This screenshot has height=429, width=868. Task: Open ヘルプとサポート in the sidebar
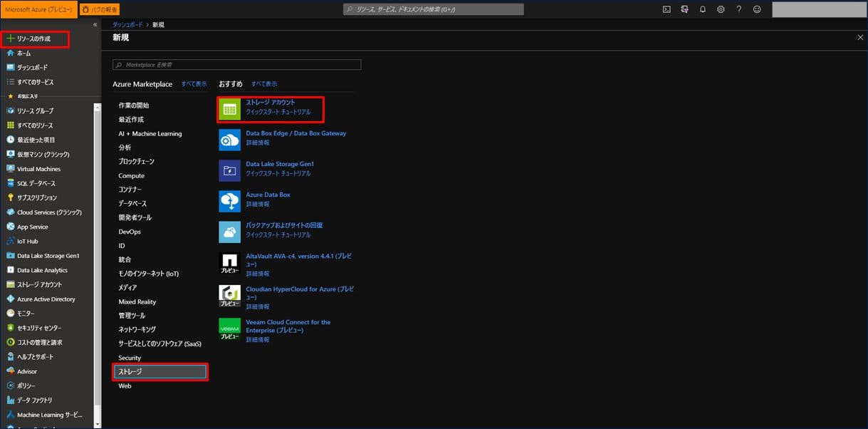(35, 356)
